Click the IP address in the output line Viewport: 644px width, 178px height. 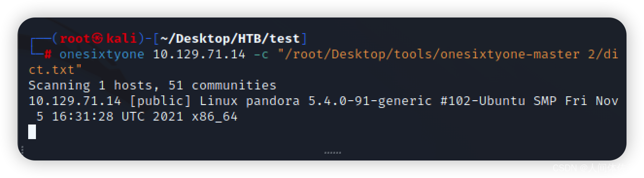click(x=74, y=101)
